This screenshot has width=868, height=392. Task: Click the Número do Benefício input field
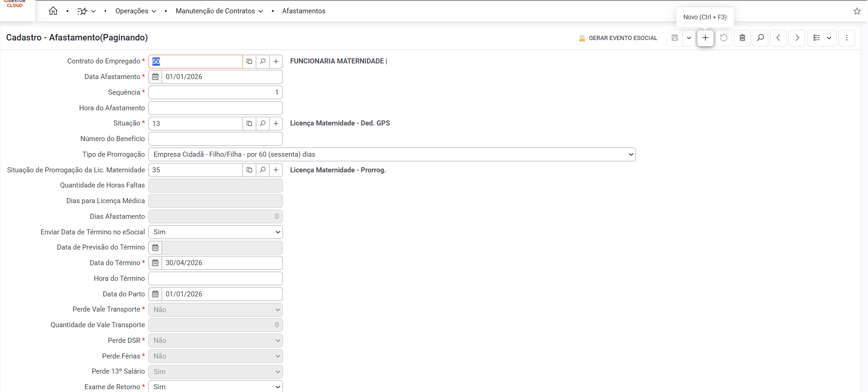tap(215, 139)
